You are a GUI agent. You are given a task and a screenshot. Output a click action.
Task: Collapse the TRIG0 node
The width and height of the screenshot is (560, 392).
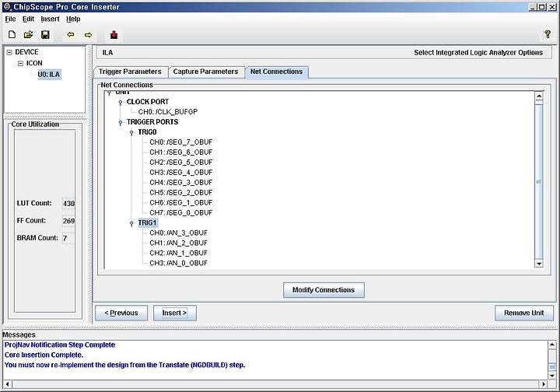(131, 133)
